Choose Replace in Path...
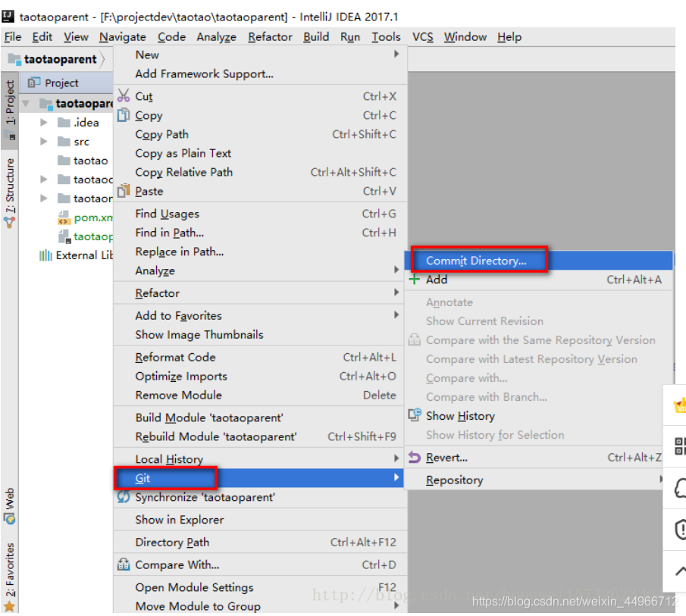Screen dimensions: 686x616 coord(259,252)
